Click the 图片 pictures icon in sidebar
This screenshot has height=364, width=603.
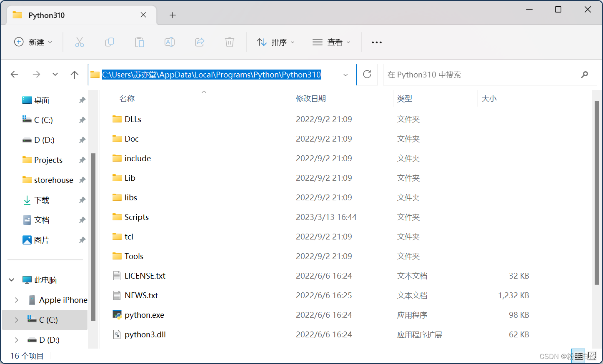pyautogui.click(x=27, y=240)
